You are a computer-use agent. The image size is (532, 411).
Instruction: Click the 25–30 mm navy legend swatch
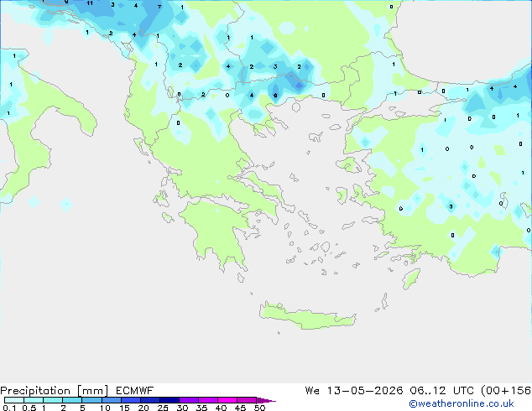coord(170,400)
